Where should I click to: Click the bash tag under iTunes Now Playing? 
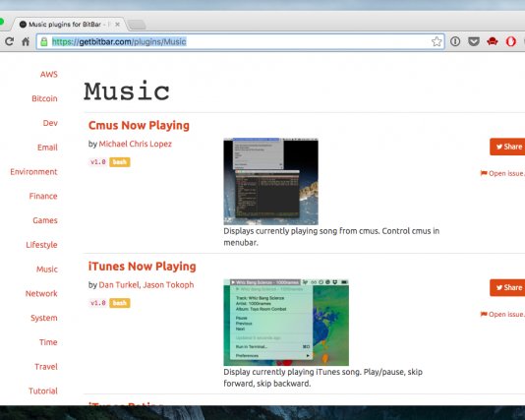pos(120,303)
